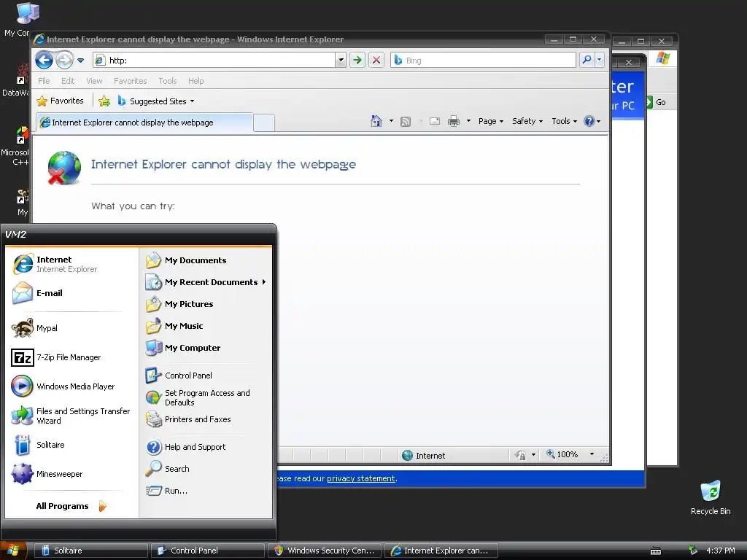The image size is (747, 560).
Task: Open the Suggested Sites dropdown
Action: click(155, 101)
